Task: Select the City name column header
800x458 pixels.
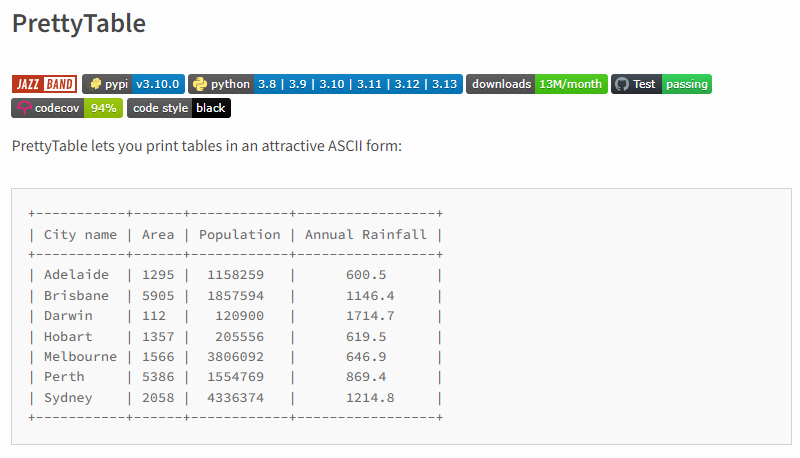Action: pyautogui.click(x=80, y=235)
